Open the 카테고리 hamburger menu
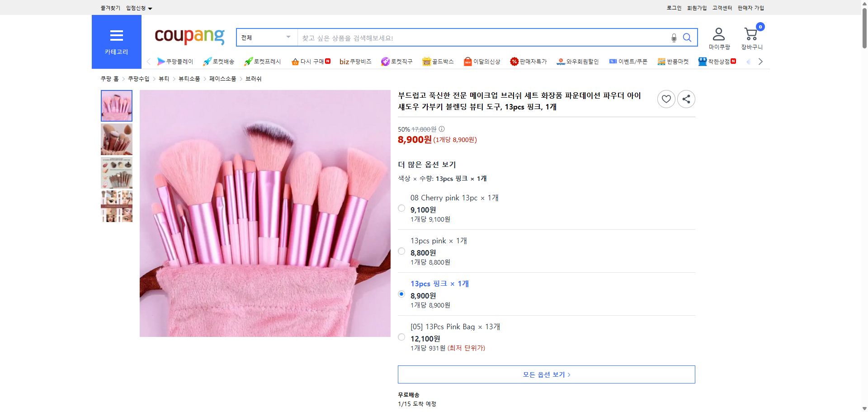Screen dimensions: 868x412 (116, 36)
